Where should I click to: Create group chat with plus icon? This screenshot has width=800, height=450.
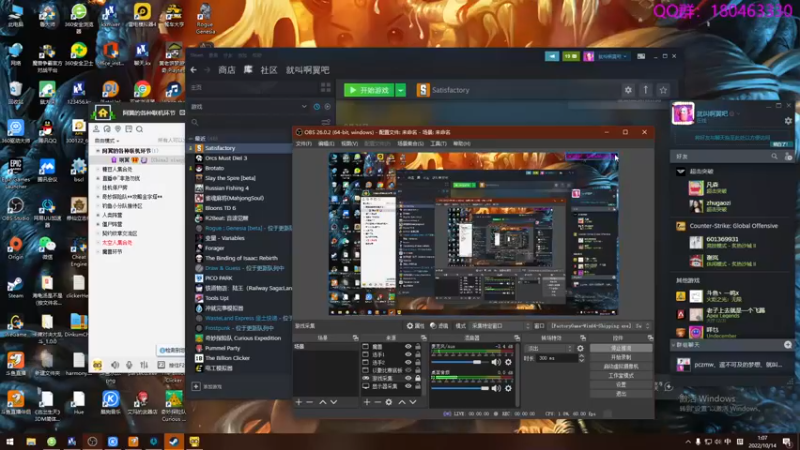tap(788, 345)
